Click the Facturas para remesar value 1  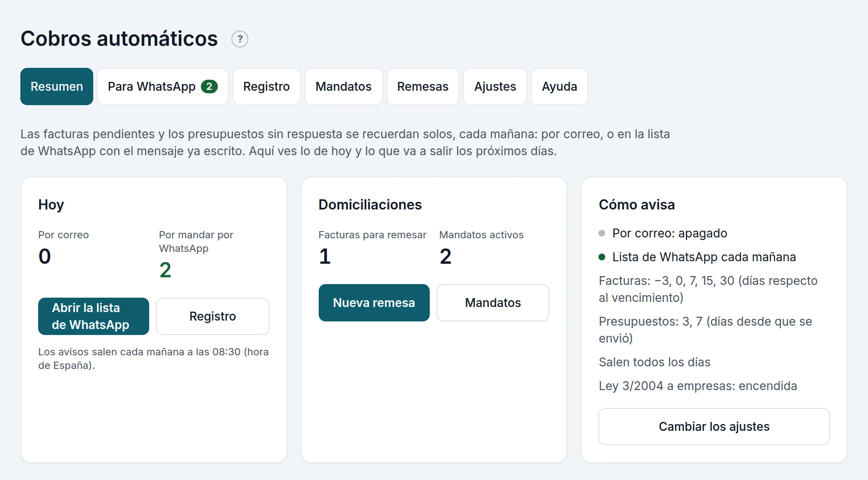coord(325,257)
